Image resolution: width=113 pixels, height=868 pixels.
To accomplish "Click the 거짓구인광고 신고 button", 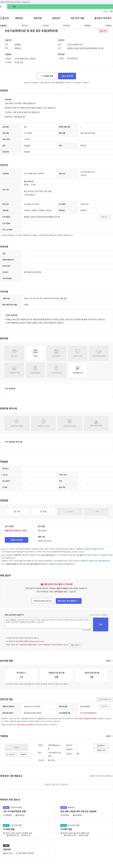I will [x=104, y=699].
